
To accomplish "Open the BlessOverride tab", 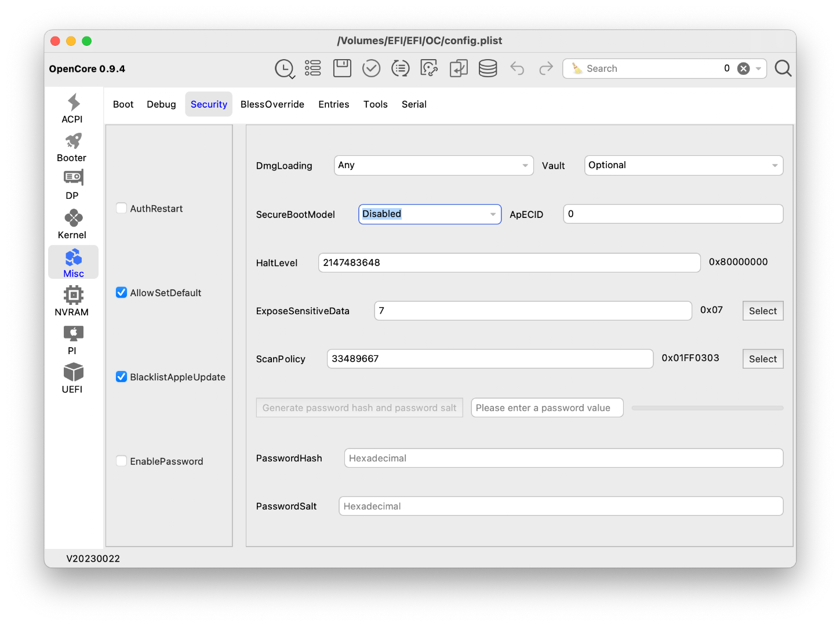I will [x=272, y=104].
